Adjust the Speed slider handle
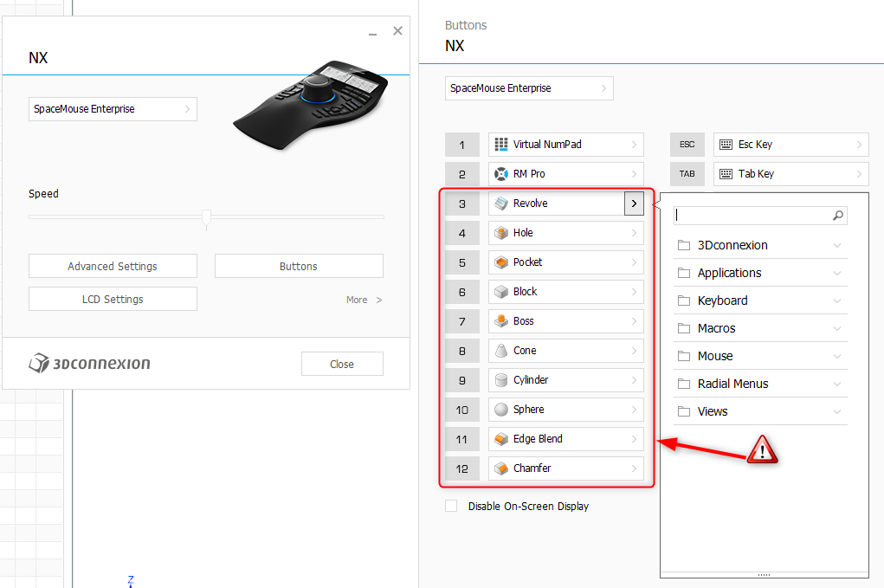 [x=206, y=219]
